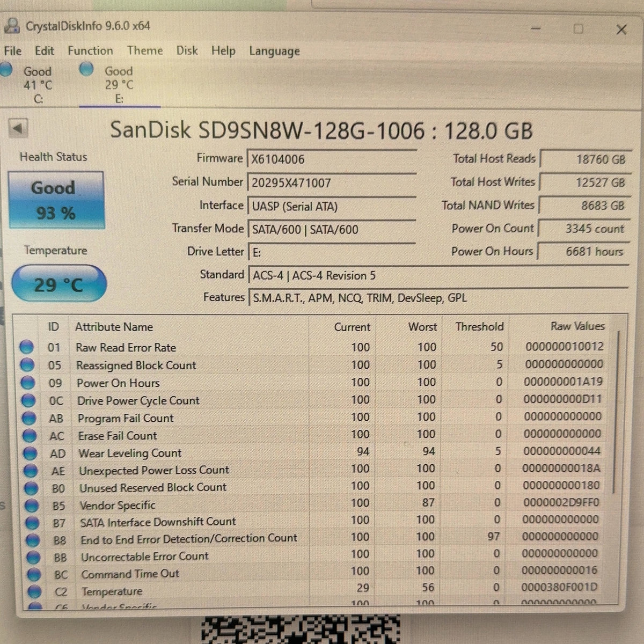
Task: Click the Raw Values column header
Action: pos(577,326)
